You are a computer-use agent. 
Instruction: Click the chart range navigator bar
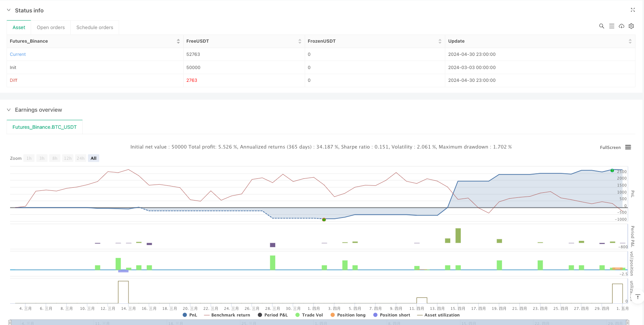pyautogui.click(x=319, y=322)
